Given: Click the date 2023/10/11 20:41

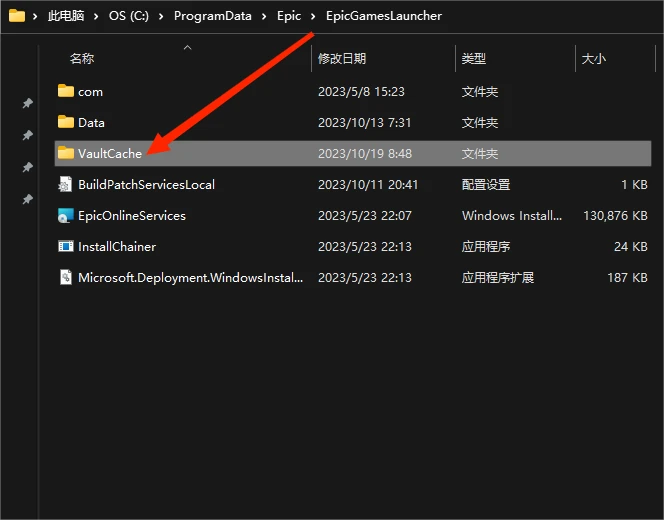Looking at the screenshot, I should tap(368, 185).
